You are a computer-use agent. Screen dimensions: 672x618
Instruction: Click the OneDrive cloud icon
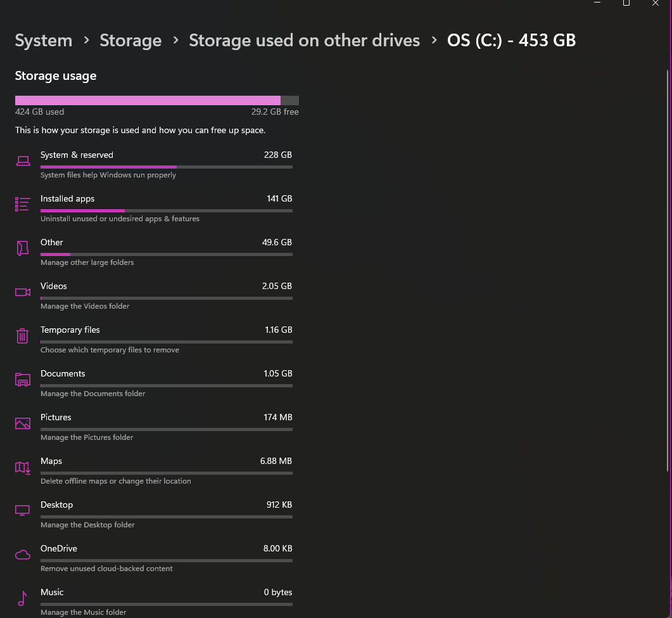coord(23,555)
